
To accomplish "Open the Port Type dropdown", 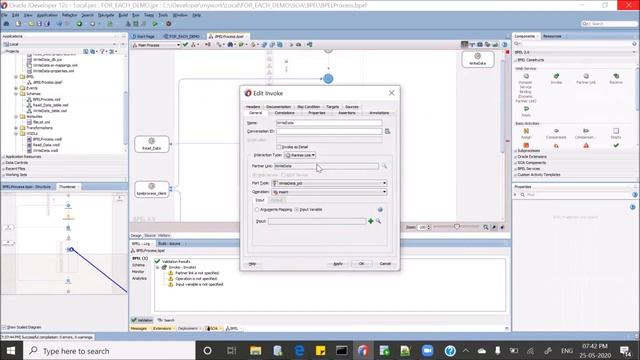I will 329,183.
